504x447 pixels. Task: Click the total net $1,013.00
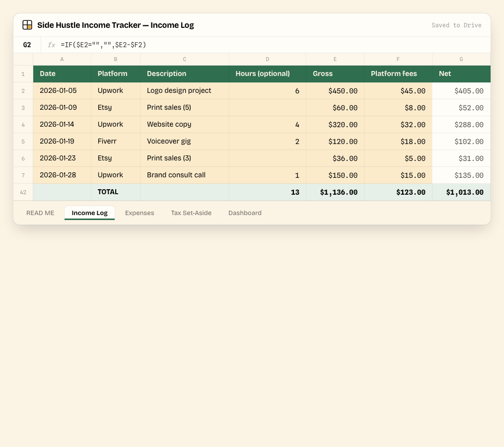tap(461, 192)
